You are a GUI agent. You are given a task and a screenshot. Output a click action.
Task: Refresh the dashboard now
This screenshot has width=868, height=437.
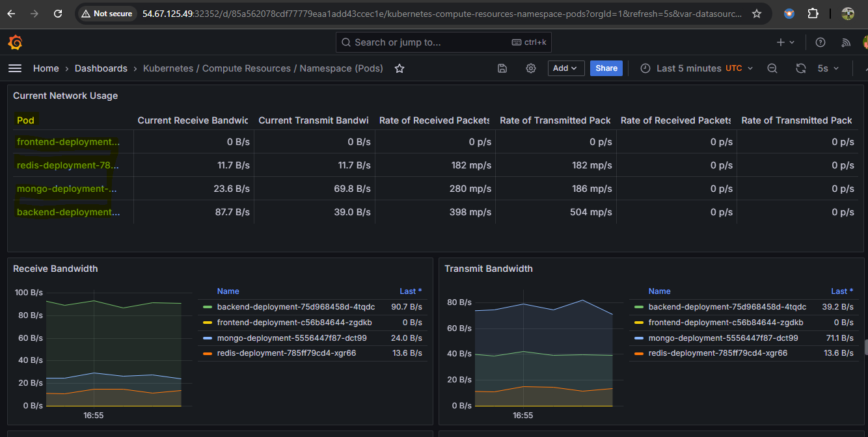point(801,68)
